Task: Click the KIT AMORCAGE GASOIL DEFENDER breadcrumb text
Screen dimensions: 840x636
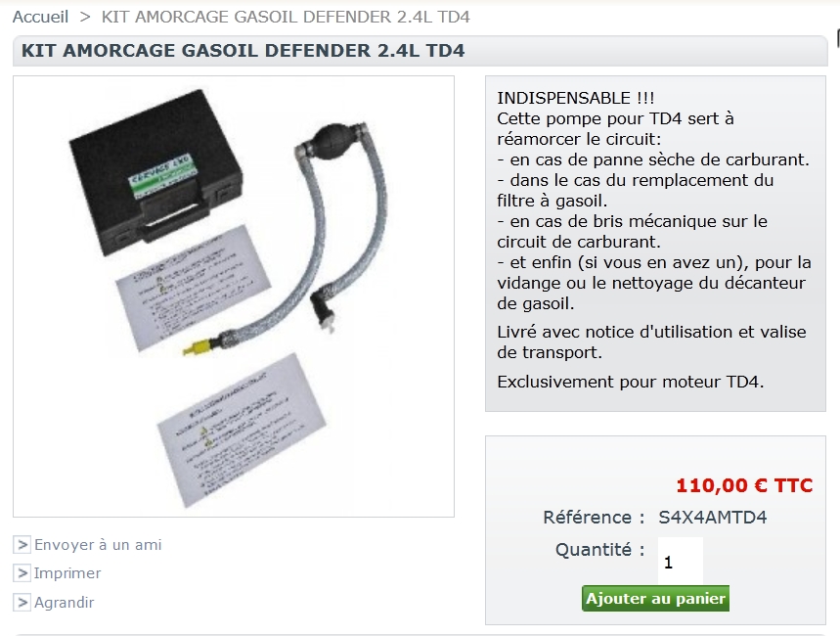Action: coord(286,17)
